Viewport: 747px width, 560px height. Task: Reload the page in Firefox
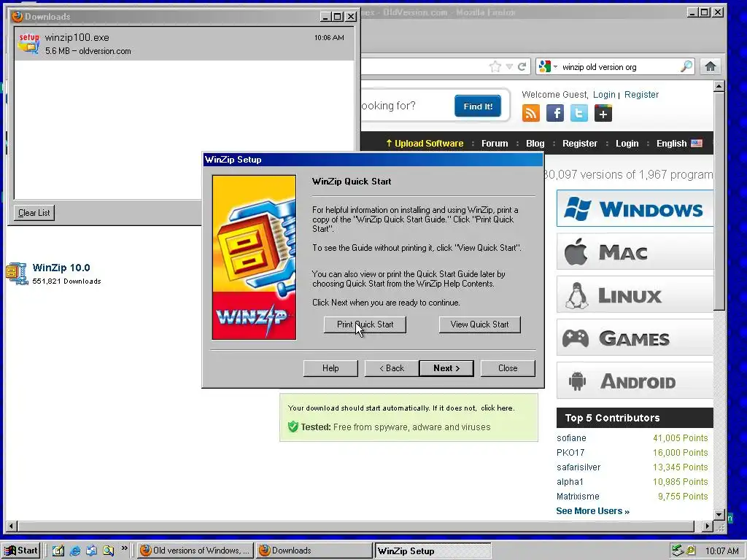pos(522,66)
